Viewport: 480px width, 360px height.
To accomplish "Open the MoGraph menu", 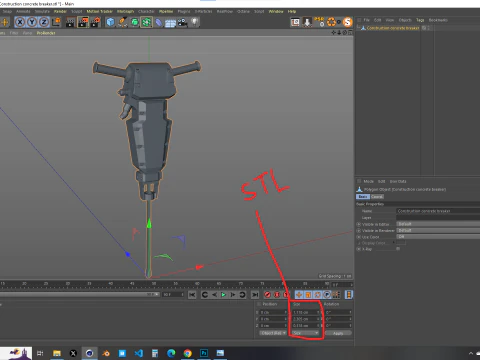I will 125,11.
